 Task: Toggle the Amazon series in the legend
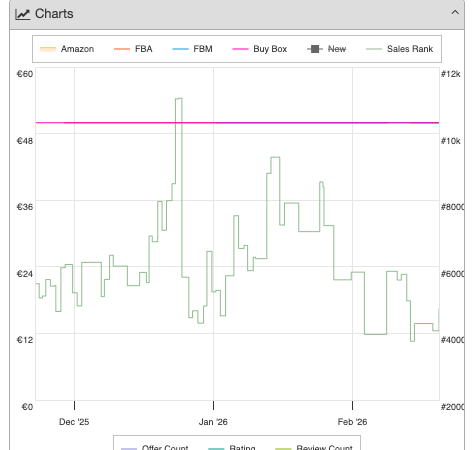click(x=67, y=49)
